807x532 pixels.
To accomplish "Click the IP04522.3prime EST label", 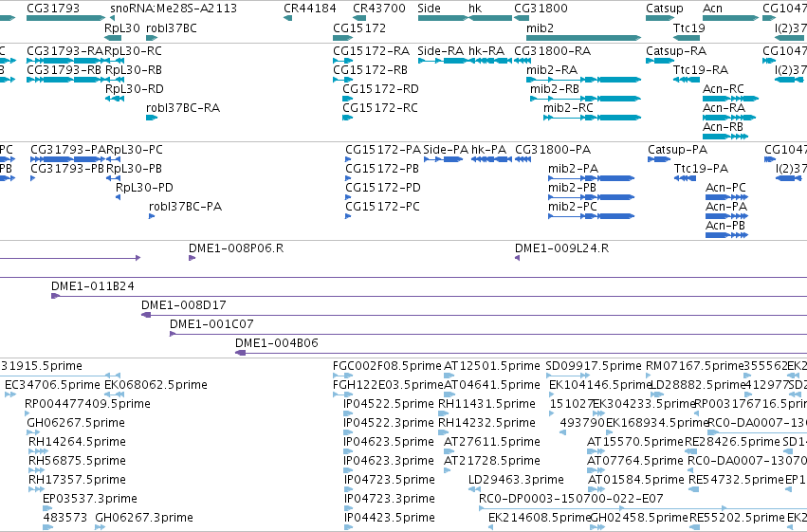I will (x=389, y=423).
